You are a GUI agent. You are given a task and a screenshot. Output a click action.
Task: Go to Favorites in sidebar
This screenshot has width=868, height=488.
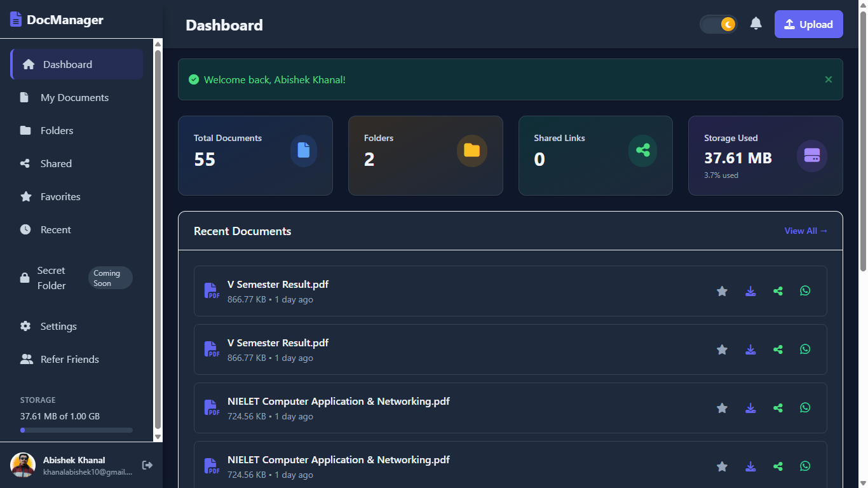click(60, 196)
